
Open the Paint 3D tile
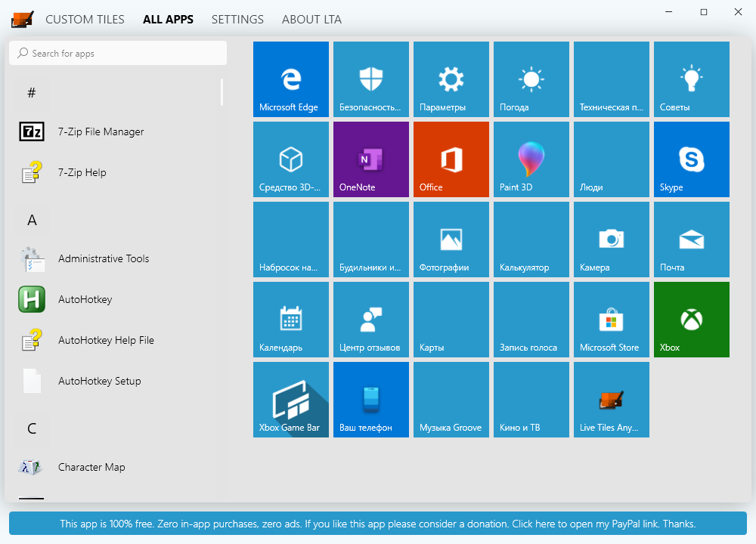coord(531,159)
